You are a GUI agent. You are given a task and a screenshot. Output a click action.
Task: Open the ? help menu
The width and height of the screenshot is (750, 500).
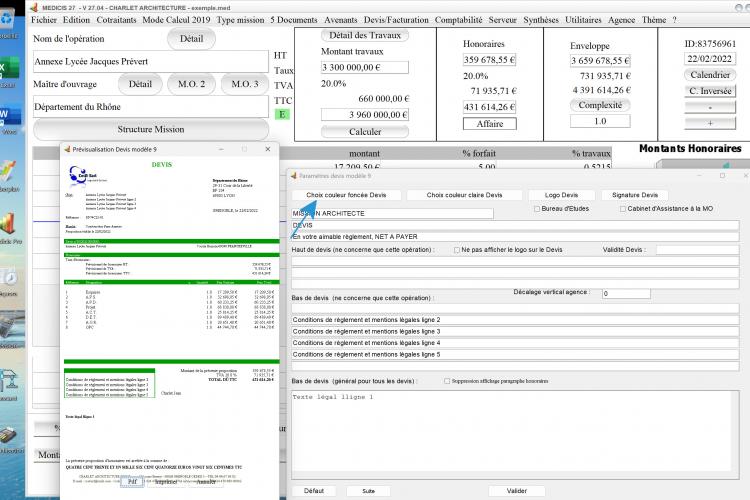pyautogui.click(x=674, y=20)
